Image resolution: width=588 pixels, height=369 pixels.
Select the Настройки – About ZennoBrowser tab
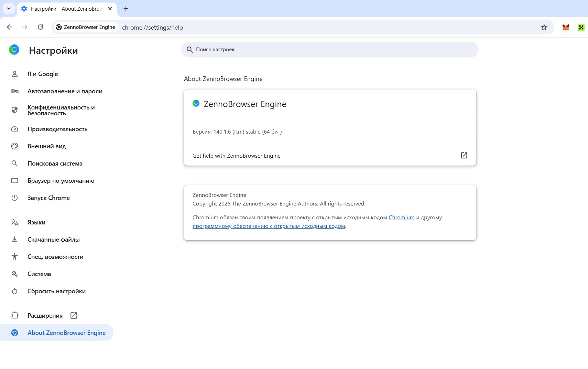coord(67,9)
